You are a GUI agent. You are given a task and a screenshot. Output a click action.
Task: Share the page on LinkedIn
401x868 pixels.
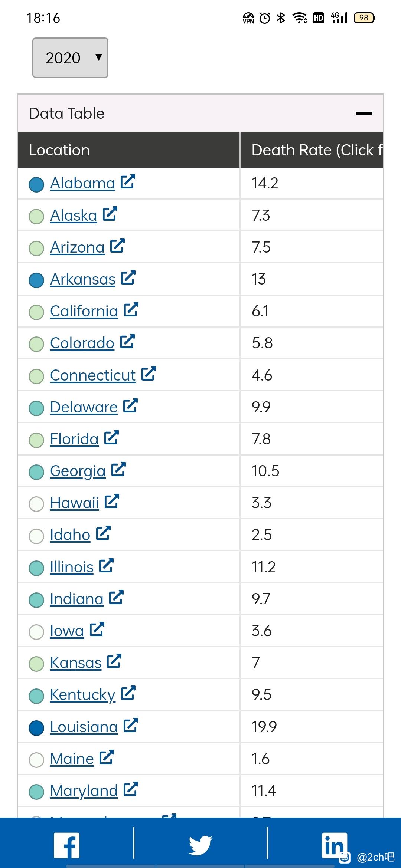click(x=335, y=845)
